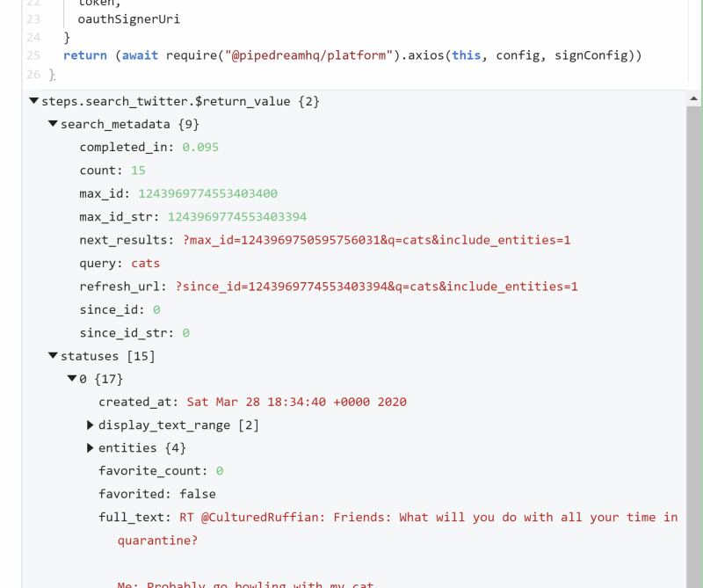Place cursor on return axios code line
The height and width of the screenshot is (588, 703).
click(352, 55)
